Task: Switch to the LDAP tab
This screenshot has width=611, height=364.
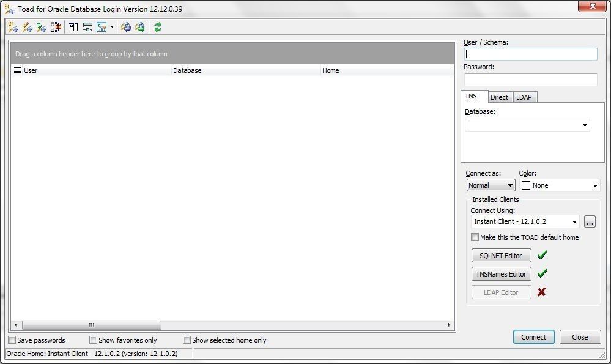Action: pos(524,97)
